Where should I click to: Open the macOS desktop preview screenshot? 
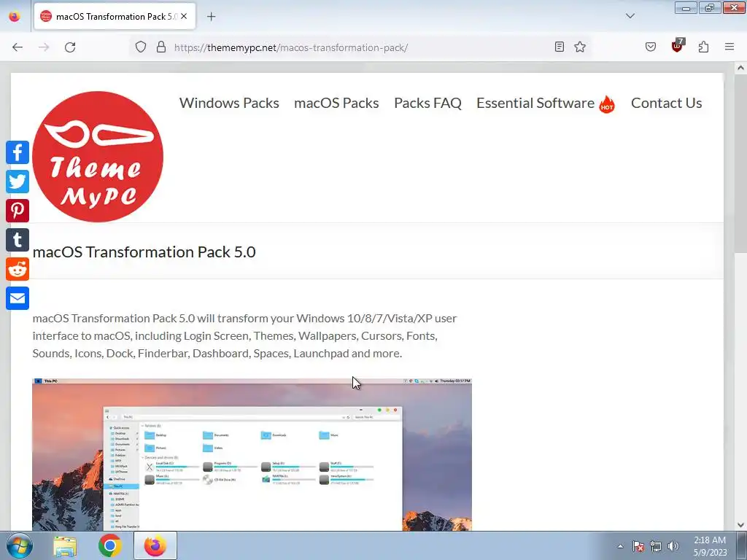(252, 454)
